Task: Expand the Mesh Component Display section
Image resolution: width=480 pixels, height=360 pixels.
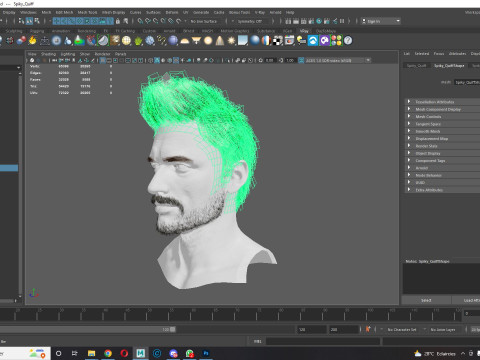Action: click(442, 109)
